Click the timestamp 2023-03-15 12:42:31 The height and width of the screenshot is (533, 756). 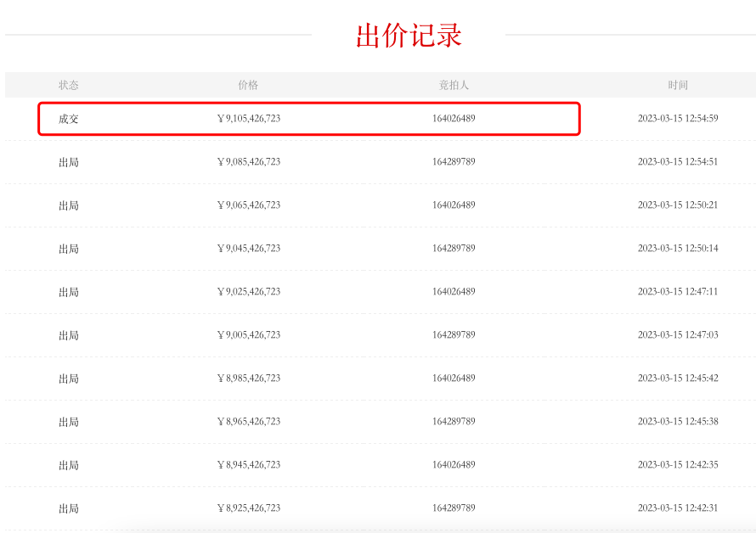point(678,508)
